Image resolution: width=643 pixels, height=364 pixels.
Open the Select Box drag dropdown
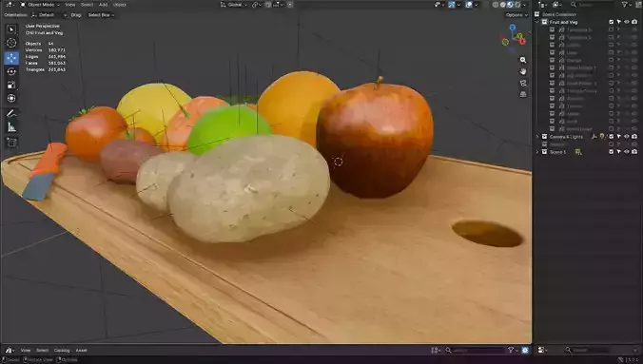point(101,15)
